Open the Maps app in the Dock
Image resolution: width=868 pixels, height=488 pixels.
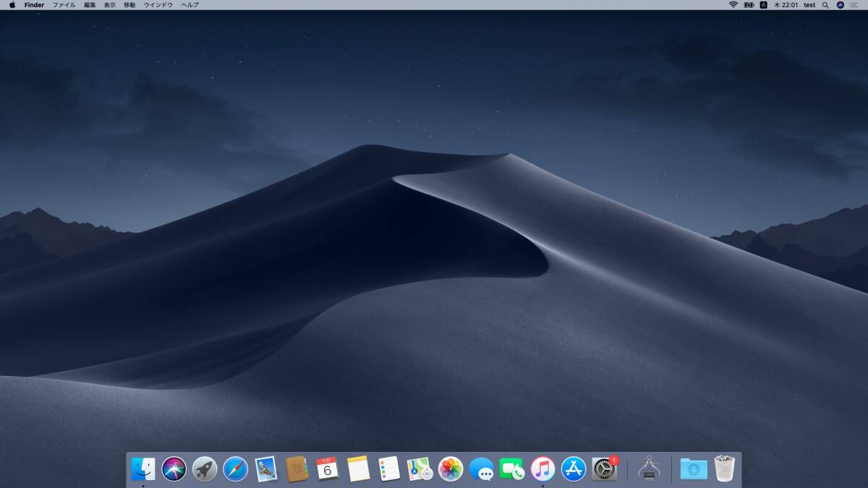pos(420,469)
